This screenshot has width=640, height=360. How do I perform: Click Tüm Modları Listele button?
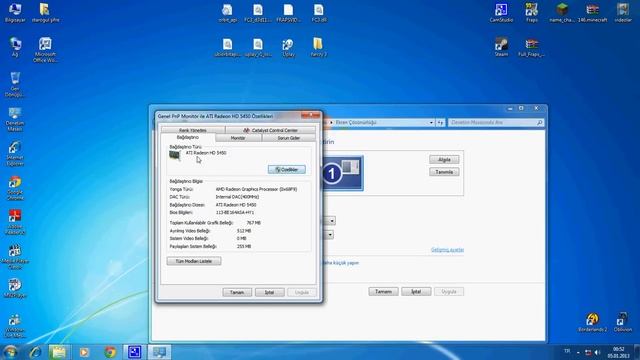(x=194, y=261)
